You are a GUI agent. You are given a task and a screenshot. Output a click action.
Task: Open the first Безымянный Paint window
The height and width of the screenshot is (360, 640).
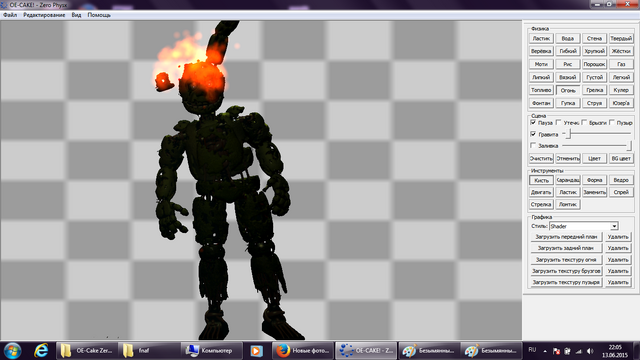pyautogui.click(x=429, y=351)
